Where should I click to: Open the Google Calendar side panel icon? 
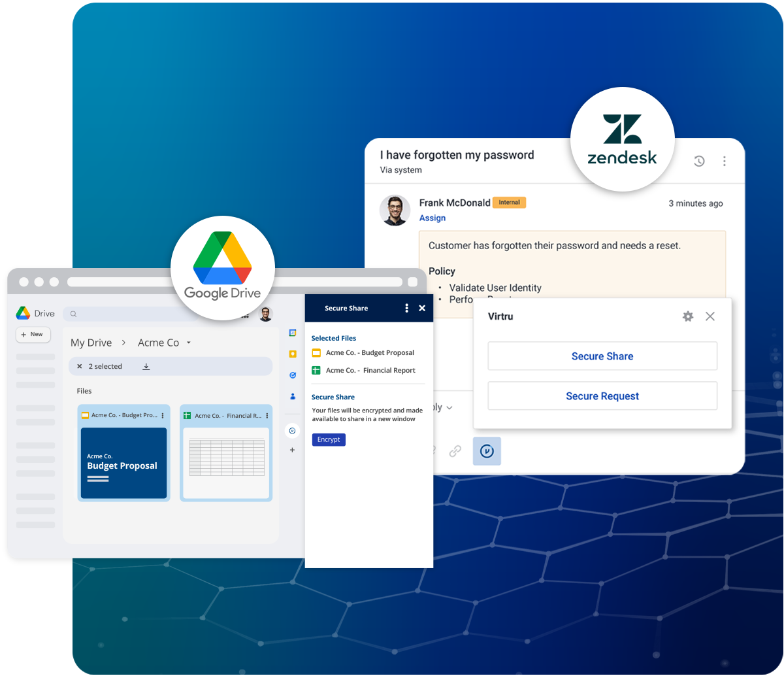[x=293, y=333]
